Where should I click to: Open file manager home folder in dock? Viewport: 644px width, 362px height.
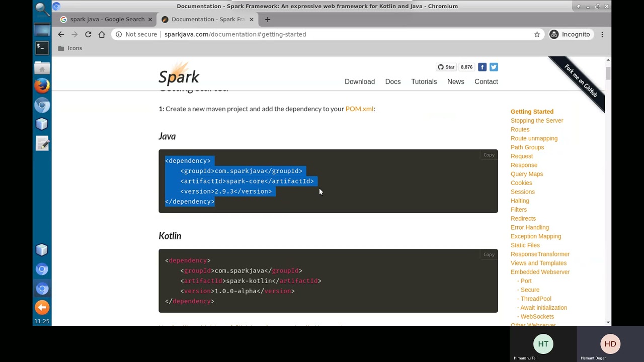(x=42, y=67)
